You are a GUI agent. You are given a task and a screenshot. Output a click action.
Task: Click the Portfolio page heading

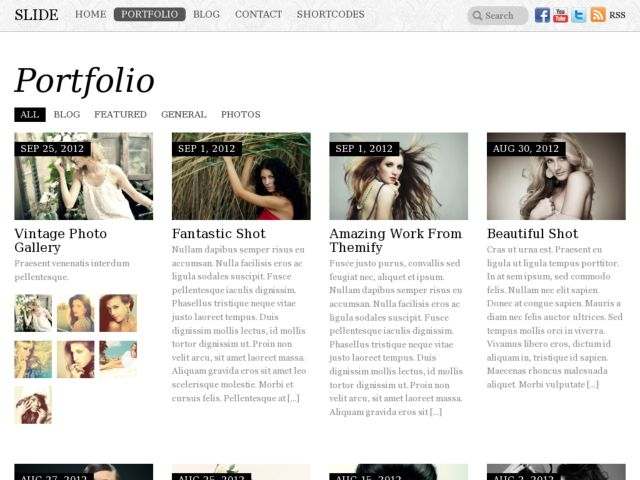click(84, 80)
